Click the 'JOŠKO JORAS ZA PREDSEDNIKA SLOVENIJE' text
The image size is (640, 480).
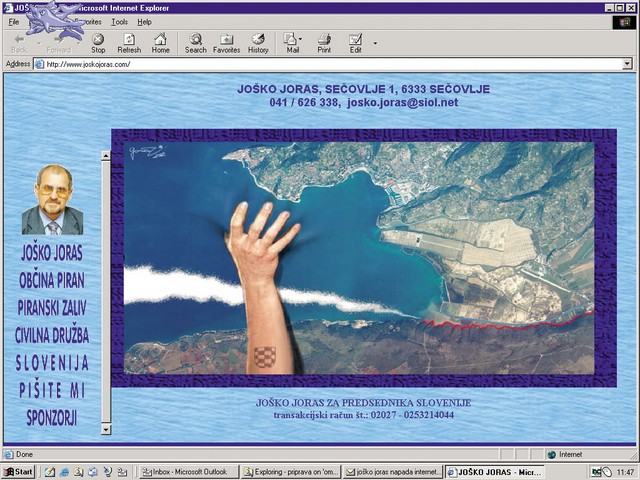[x=363, y=403]
